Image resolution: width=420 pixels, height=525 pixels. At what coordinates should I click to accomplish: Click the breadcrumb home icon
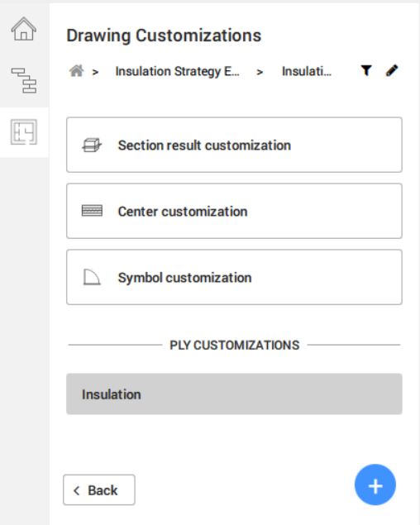76,71
